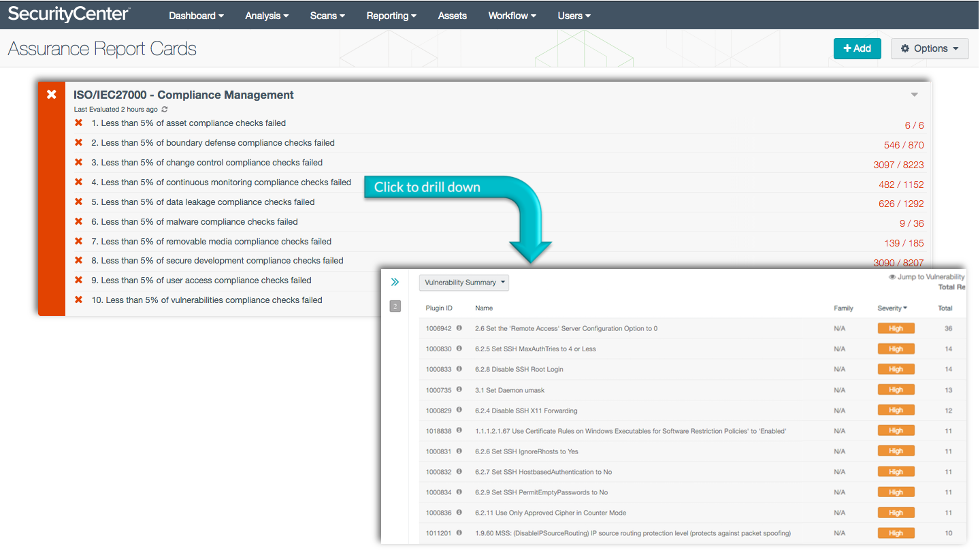Click the 3097 / 8223 result value
The height and width of the screenshot is (559, 980).
(x=898, y=165)
